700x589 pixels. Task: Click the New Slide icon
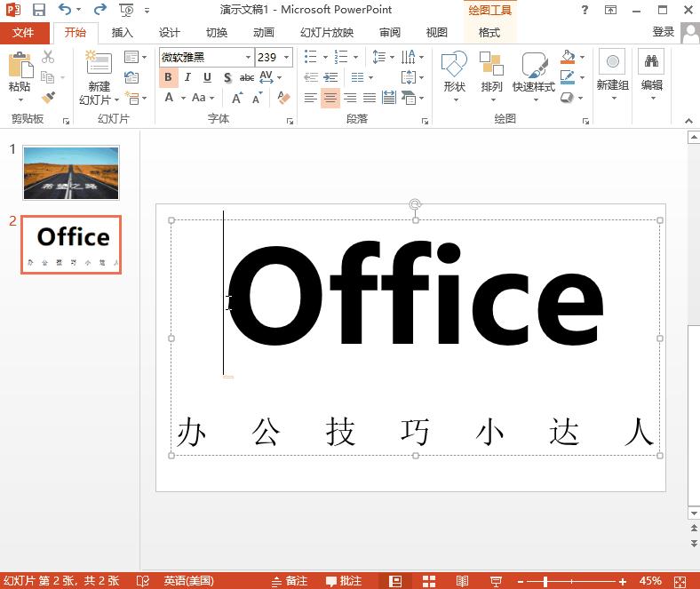pos(99,62)
